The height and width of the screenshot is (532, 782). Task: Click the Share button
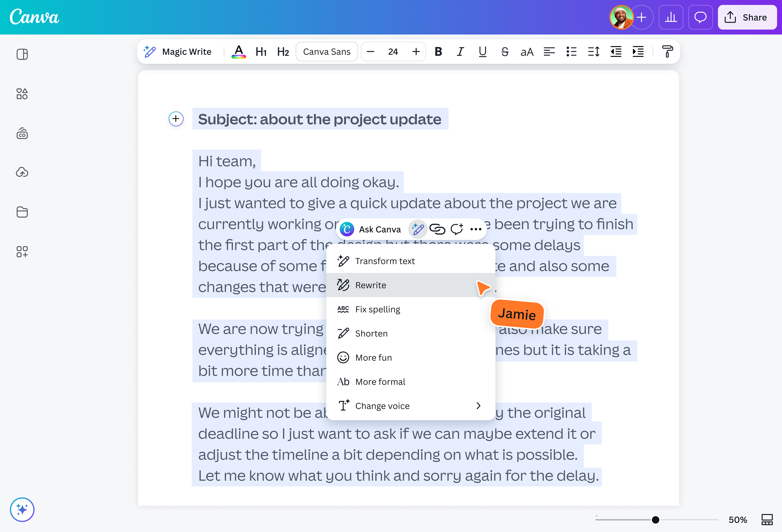747,17
